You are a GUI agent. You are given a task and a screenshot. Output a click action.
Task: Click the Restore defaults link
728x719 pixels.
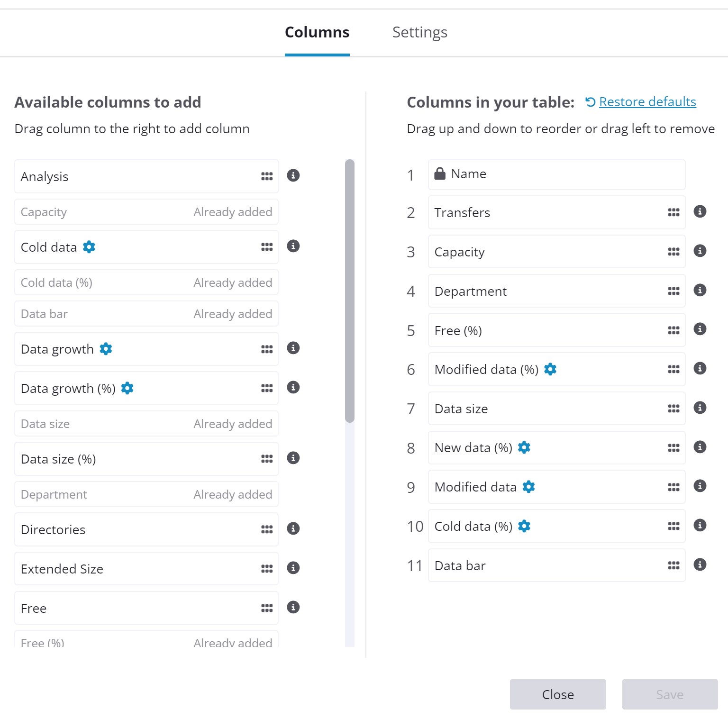click(647, 102)
